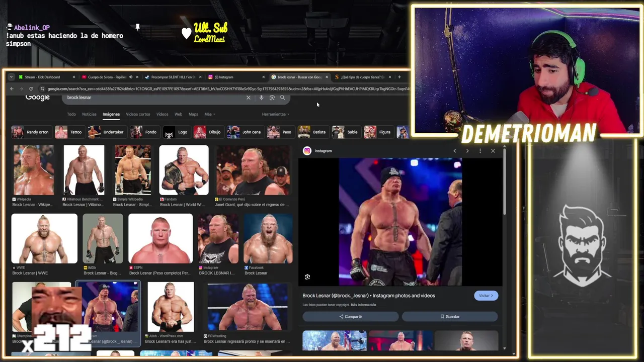The image size is (644, 362).
Task: Switch to the Precomprar SILENT HILL tab
Action: pos(173,77)
